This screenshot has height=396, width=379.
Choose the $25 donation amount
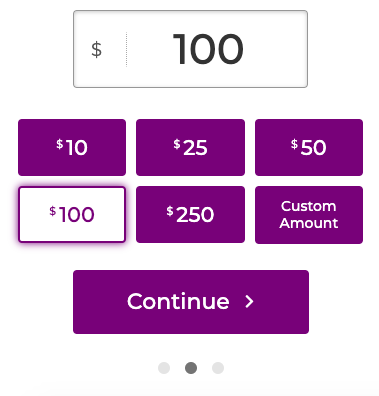click(190, 147)
